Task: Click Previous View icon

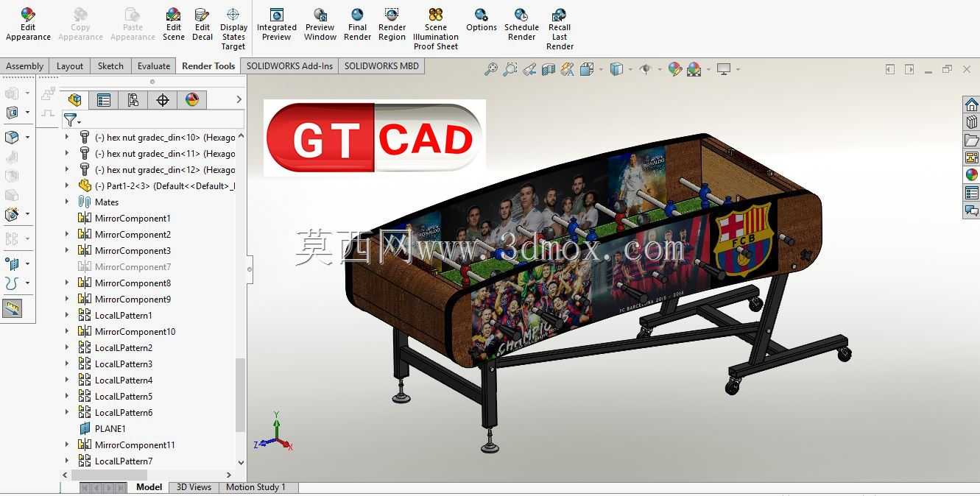Action: pos(529,69)
